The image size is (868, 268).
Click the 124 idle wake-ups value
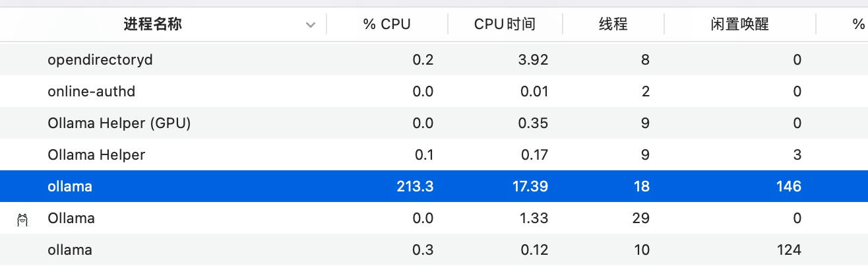788,250
